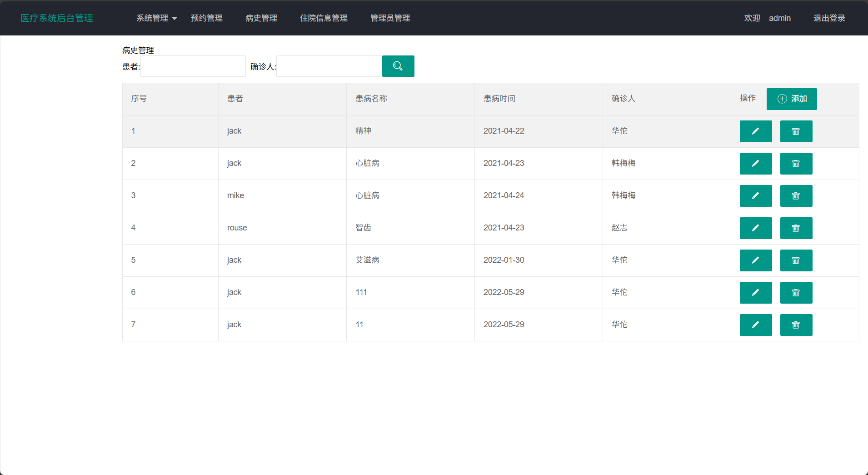Edit the row 7 record pencil icon
Viewport: 868px width, 475px height.
click(755, 325)
